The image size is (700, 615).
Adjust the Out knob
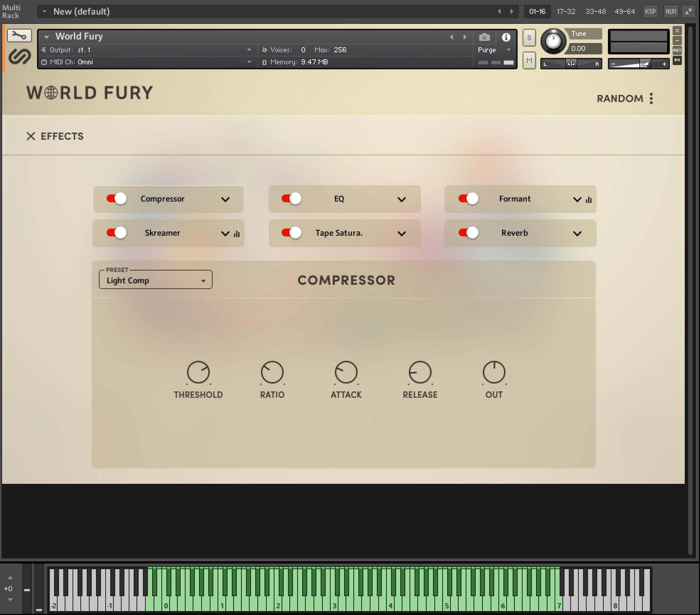(x=494, y=372)
